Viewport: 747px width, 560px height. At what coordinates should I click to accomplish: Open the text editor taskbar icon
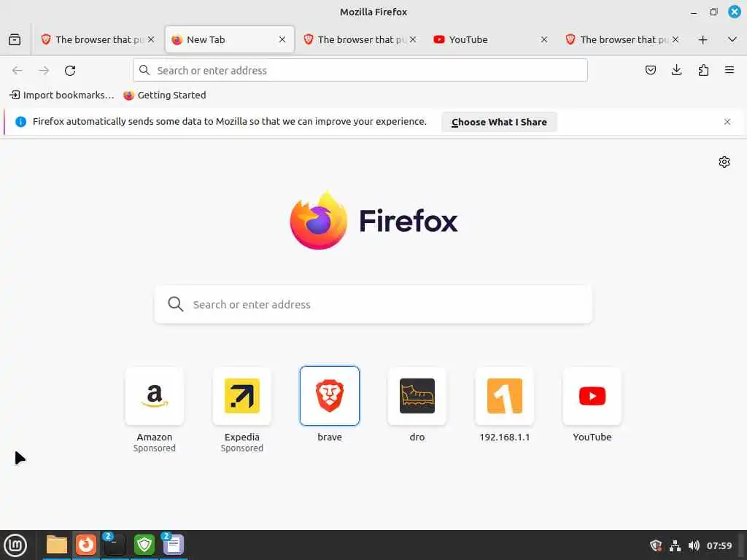click(x=173, y=545)
